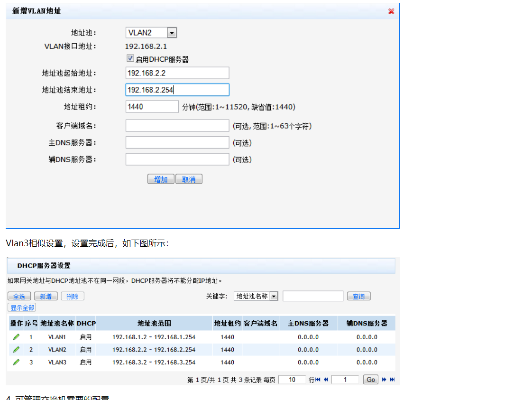The width and height of the screenshot is (532, 400).
Task: Click VLAN接口地址 value 192.168.2.1
Action: 146,46
